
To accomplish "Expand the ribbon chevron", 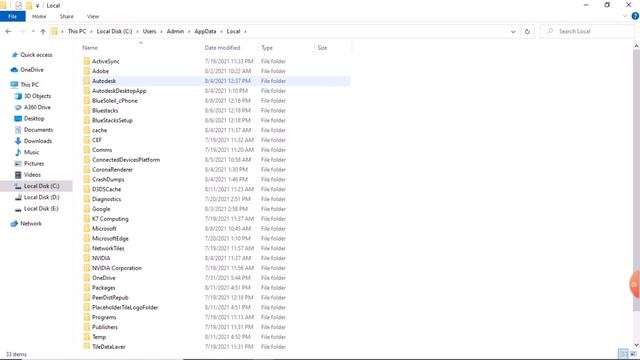I will [x=625, y=16].
